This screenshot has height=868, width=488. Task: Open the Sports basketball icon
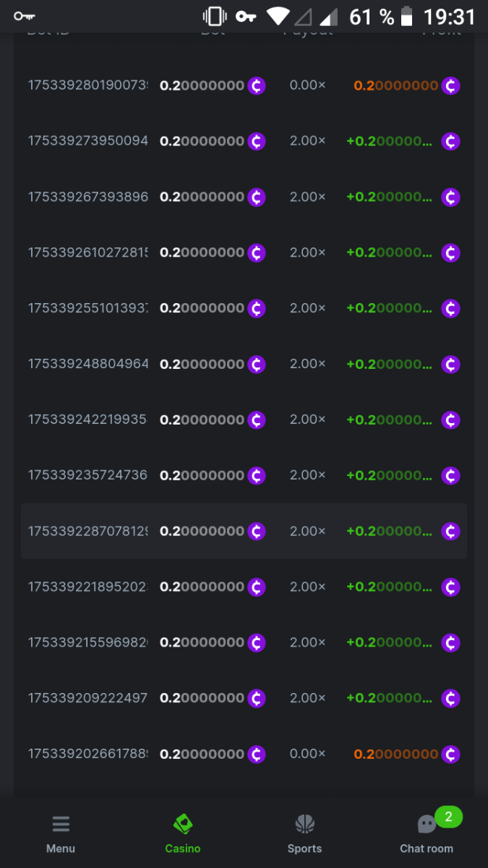(x=304, y=824)
